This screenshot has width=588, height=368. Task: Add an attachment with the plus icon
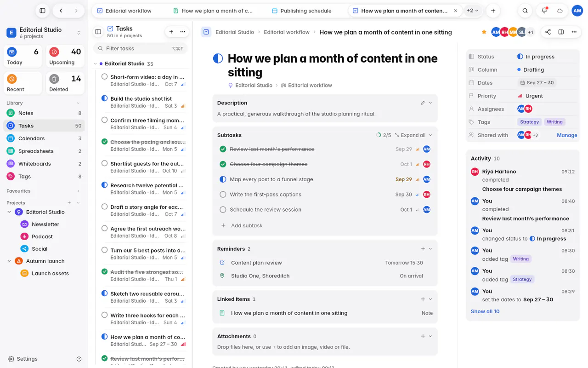pos(423,336)
